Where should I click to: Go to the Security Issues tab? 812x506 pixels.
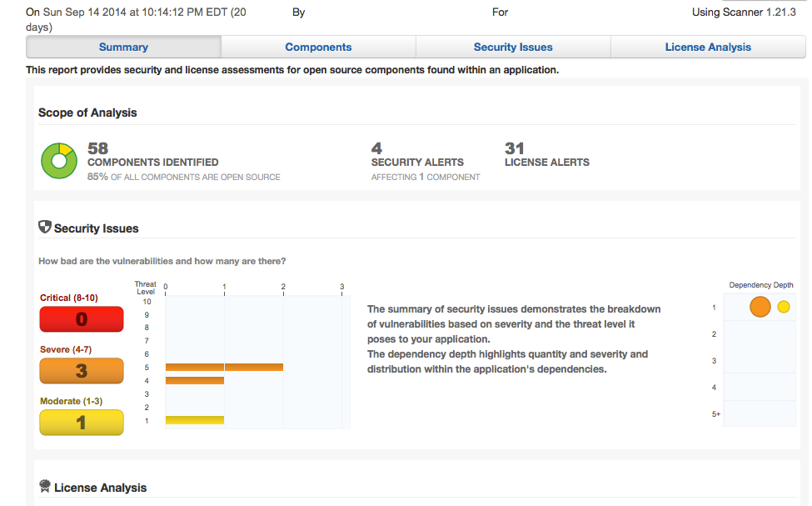tap(513, 48)
